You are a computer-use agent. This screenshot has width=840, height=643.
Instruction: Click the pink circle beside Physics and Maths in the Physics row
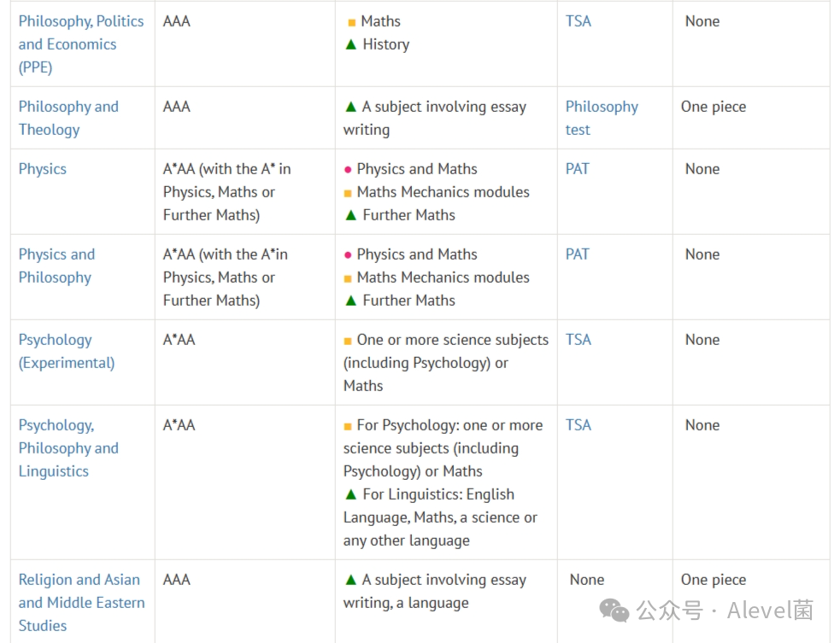(x=348, y=170)
